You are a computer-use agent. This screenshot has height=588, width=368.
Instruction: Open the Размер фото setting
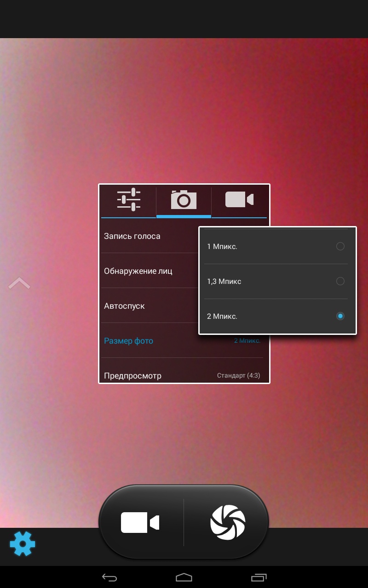point(129,341)
